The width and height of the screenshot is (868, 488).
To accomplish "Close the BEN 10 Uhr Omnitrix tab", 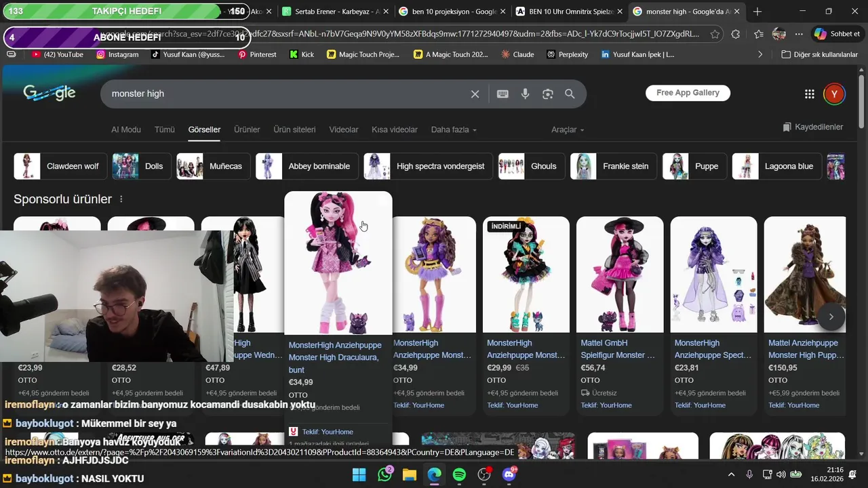I will pos(620,12).
